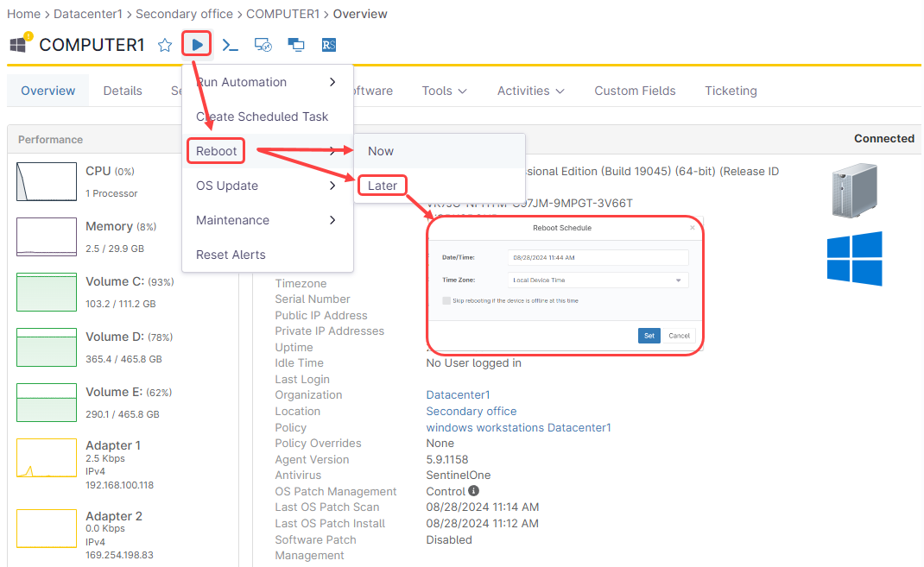This screenshot has width=924, height=567.
Task: Switch to the Ticketing tab
Action: (731, 91)
